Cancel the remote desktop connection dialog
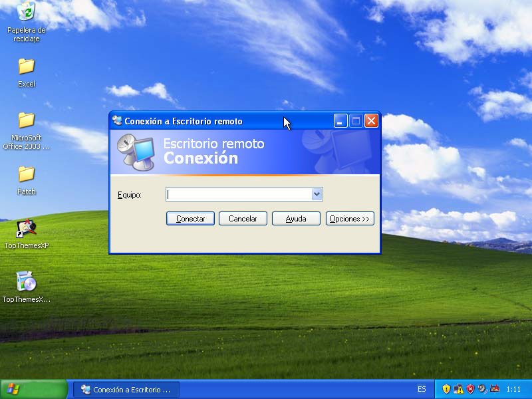The height and width of the screenshot is (399, 532). 243,219
